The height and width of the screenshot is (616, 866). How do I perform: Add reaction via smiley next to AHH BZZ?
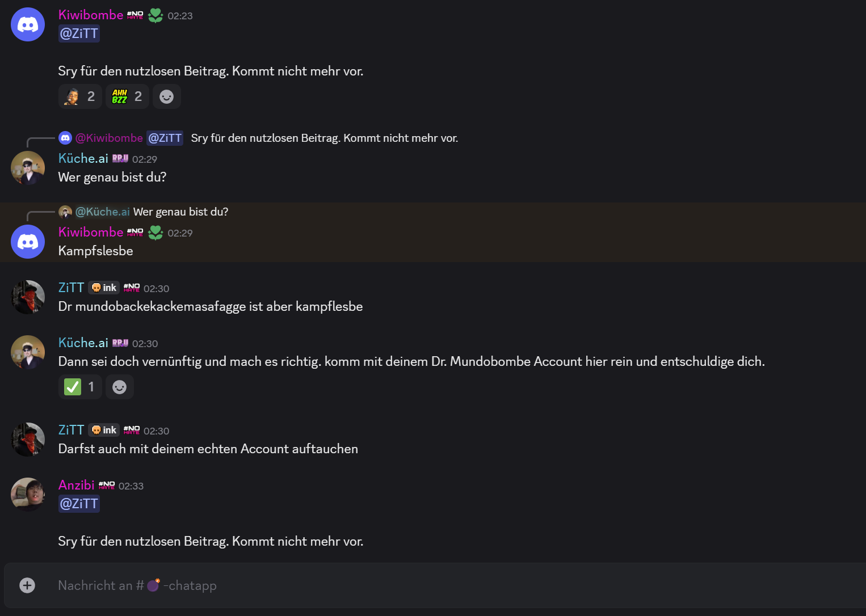coord(166,96)
